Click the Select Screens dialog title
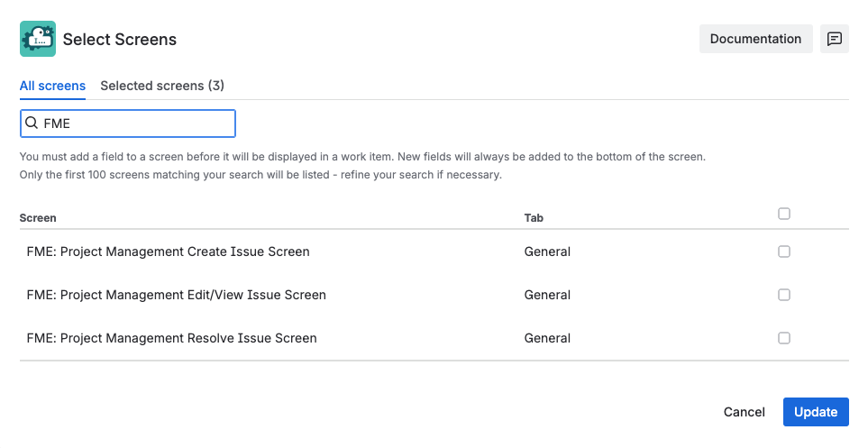The image size is (868, 448). point(120,40)
